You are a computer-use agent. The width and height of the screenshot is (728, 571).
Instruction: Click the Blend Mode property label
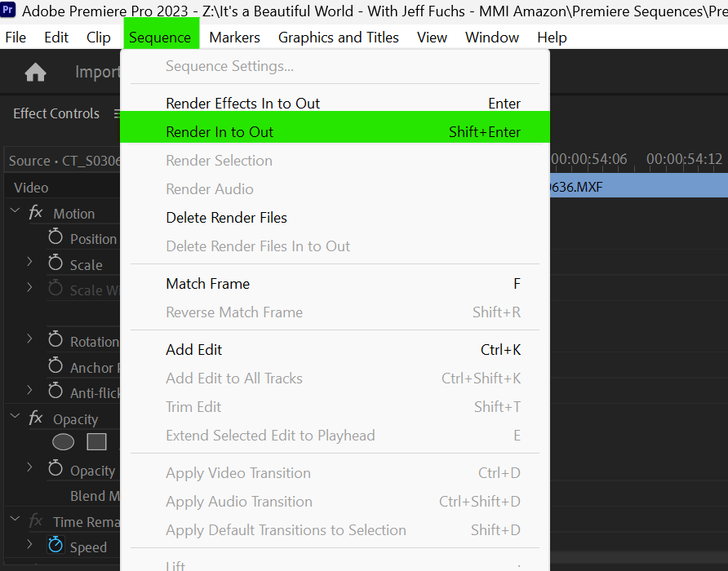click(x=95, y=496)
